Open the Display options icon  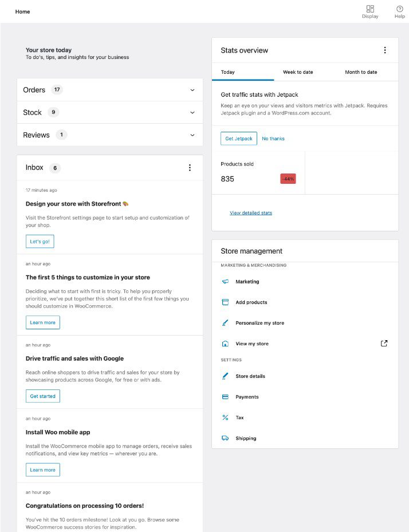pos(370,9)
